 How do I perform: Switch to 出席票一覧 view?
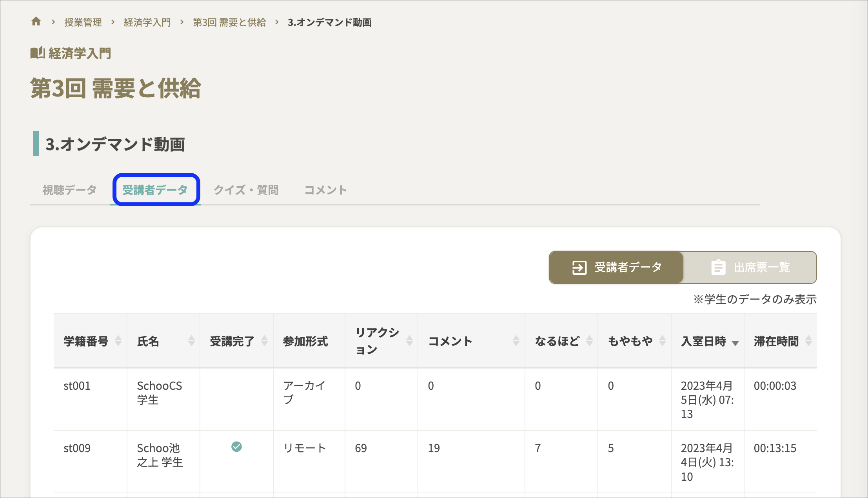click(x=750, y=267)
